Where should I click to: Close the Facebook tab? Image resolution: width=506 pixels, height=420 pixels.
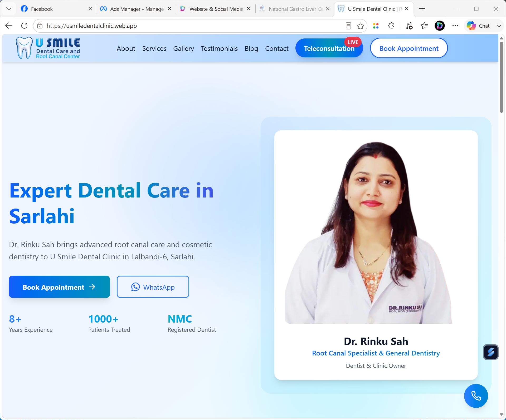90,9
